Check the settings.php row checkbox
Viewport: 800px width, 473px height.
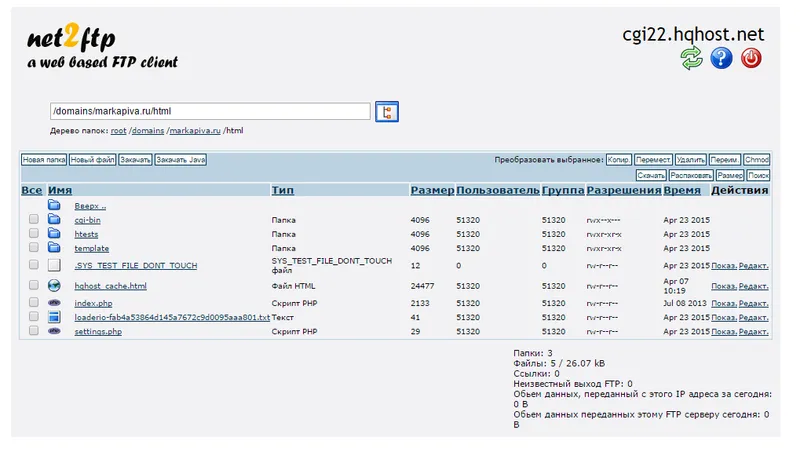coord(34,331)
